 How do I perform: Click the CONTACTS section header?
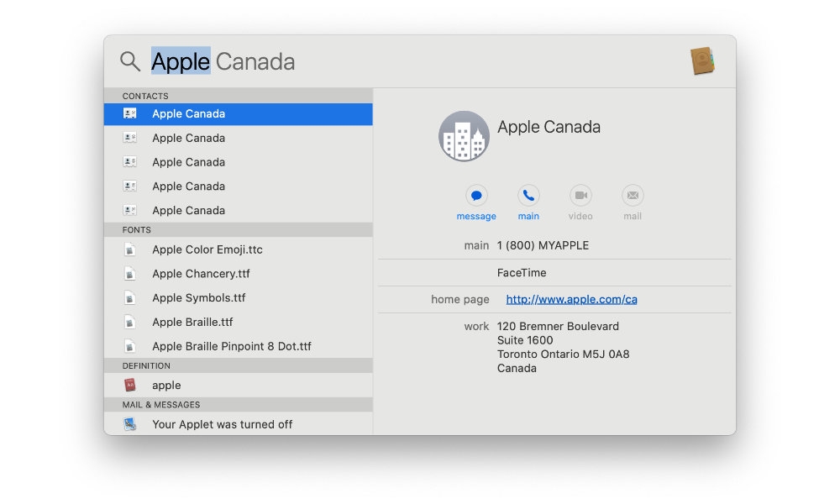[x=144, y=96]
